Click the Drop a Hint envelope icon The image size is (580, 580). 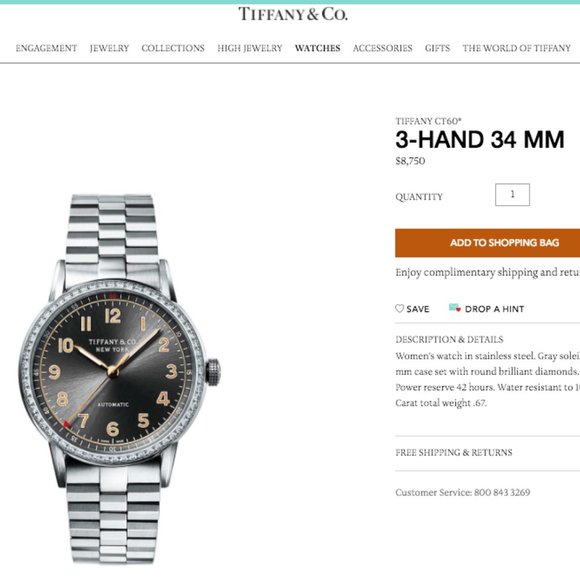coord(455,308)
